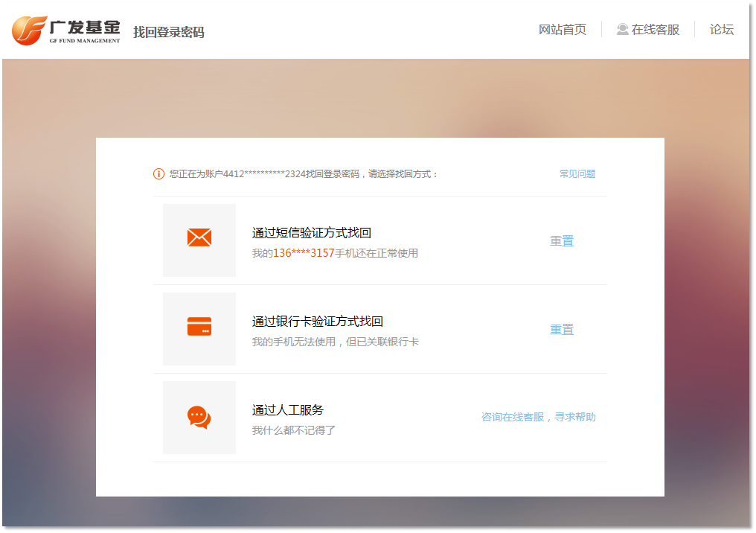The image size is (756, 533).
Task: Open the 常见问题 FAQ link
Action: (x=577, y=174)
